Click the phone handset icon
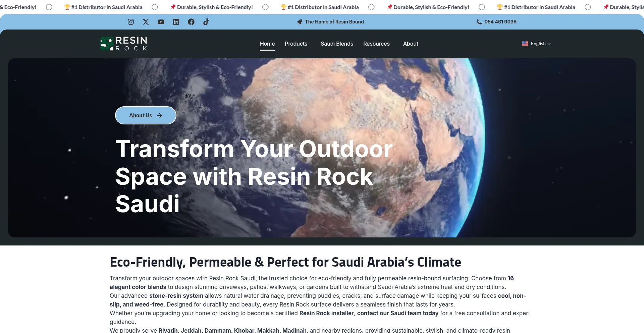The height and width of the screenshot is (333, 644). [x=479, y=22]
